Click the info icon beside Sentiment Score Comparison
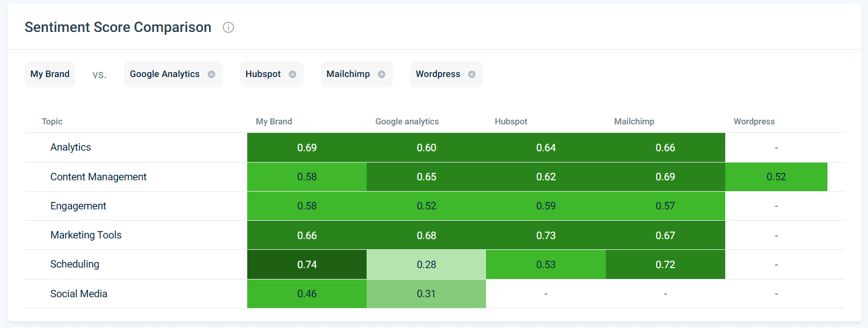868x328 pixels. pos(228,27)
